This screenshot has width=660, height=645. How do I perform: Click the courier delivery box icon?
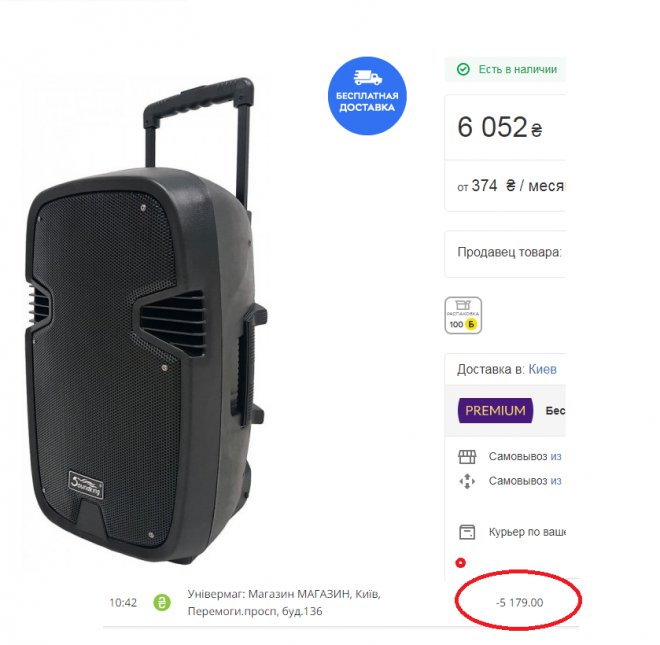click(467, 531)
